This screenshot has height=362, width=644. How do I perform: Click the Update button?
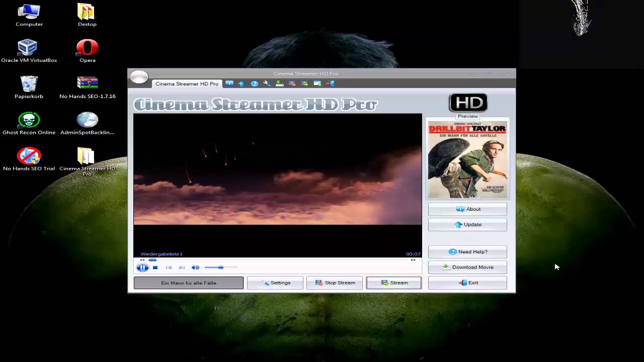pos(467,225)
